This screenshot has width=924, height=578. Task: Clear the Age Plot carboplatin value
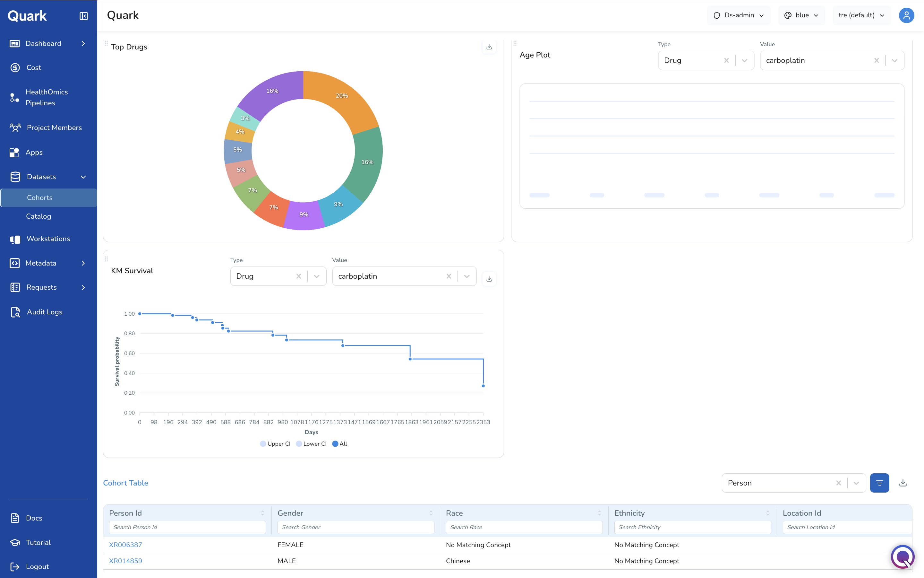click(x=877, y=60)
